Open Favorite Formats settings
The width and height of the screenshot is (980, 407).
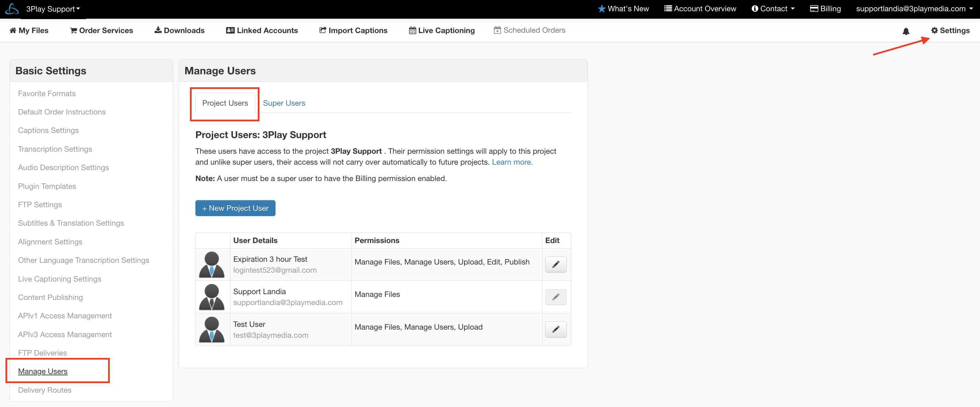click(x=47, y=94)
